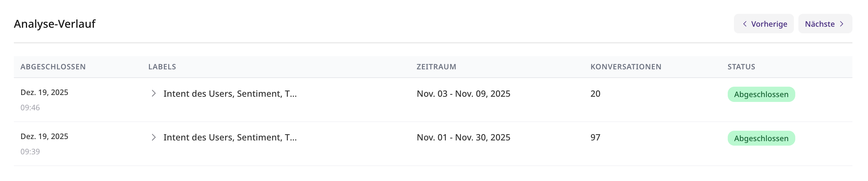Click the conversation count 97
The width and height of the screenshot is (868, 181).
[x=595, y=137]
